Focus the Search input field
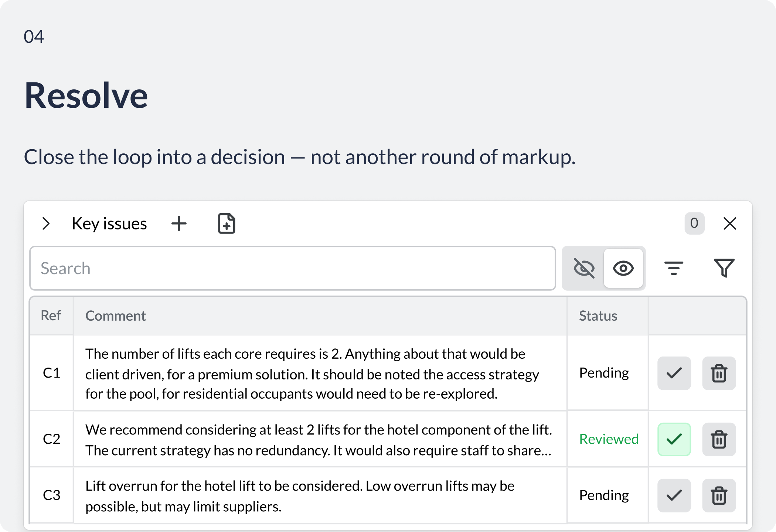Screen dimensions: 776x532 coord(293,268)
